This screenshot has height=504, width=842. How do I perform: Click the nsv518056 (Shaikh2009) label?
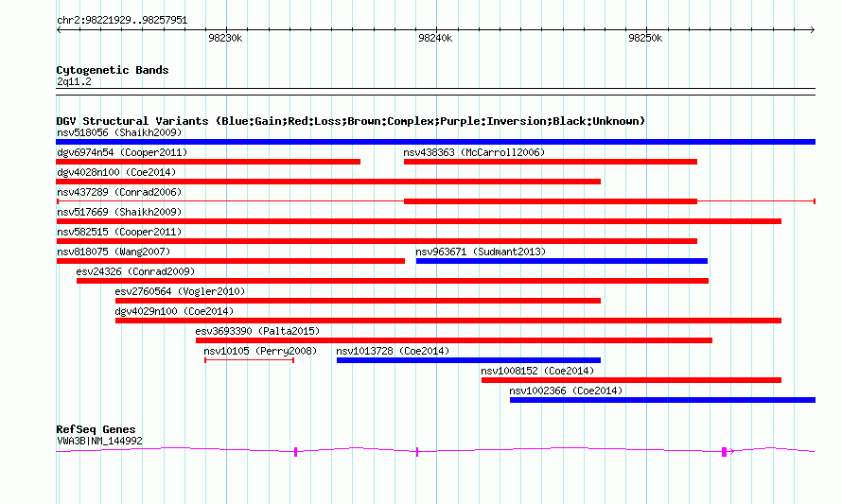(x=119, y=132)
